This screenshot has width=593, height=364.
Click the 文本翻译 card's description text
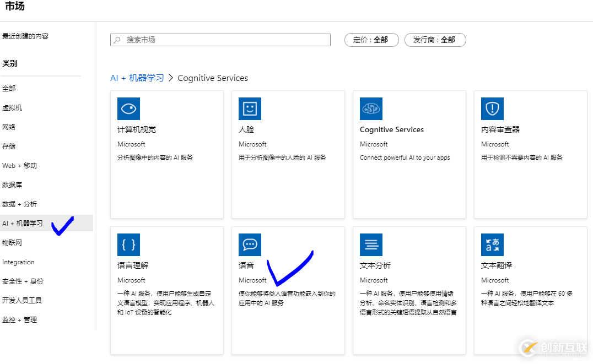click(527, 298)
